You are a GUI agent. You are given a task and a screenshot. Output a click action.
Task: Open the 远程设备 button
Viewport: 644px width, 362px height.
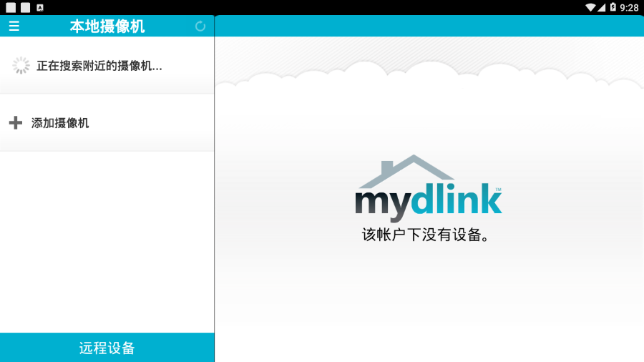tap(107, 348)
